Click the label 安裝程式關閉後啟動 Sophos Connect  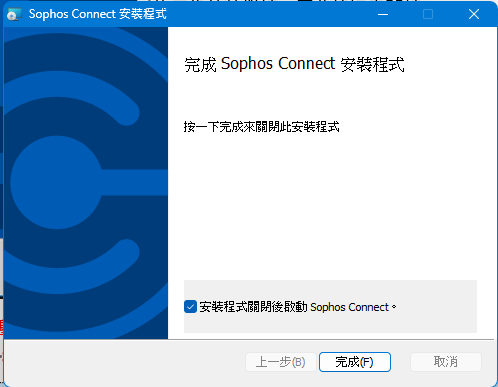(x=298, y=307)
